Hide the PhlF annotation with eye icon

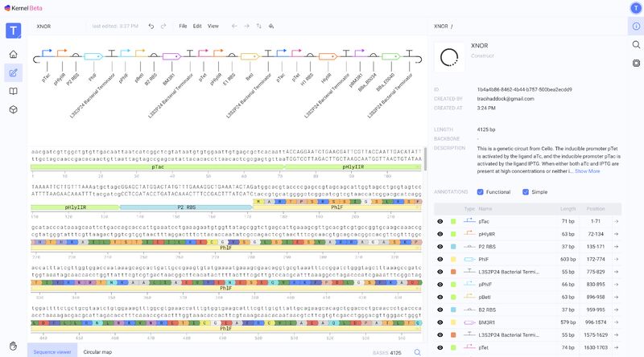coord(440,260)
